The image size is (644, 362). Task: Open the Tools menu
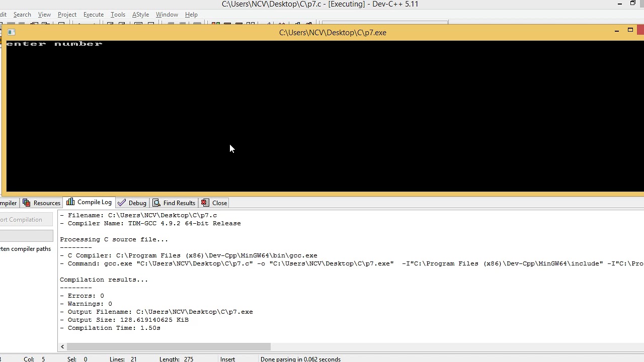point(118,15)
